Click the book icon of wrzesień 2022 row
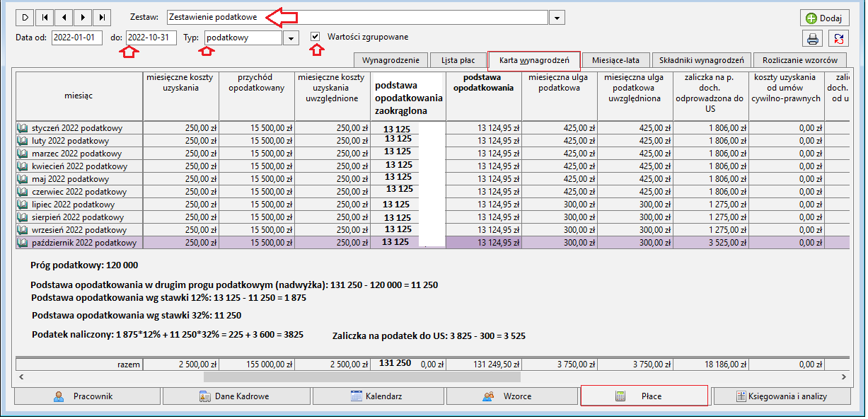Image resolution: width=868 pixels, height=419 pixels. [x=23, y=230]
